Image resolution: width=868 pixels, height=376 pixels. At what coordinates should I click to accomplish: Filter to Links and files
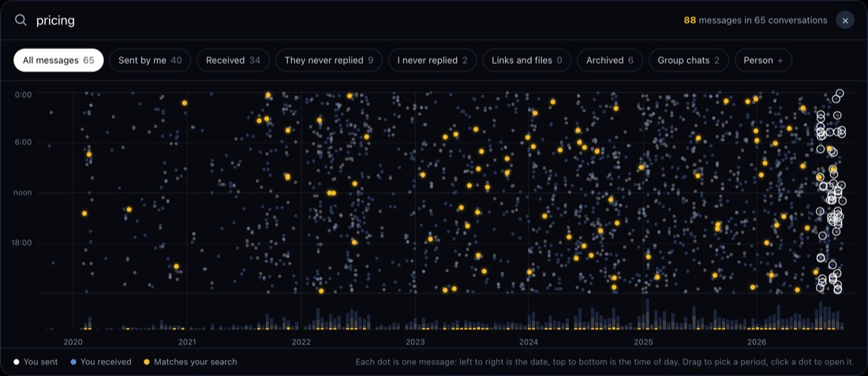(x=527, y=60)
